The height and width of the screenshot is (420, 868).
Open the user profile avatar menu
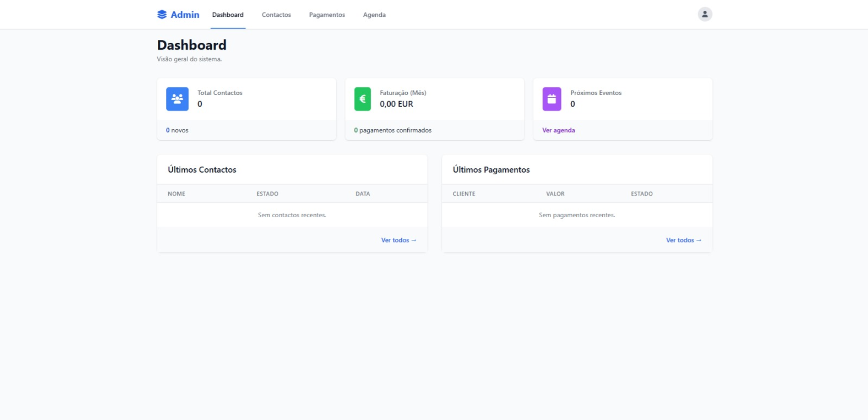click(705, 14)
